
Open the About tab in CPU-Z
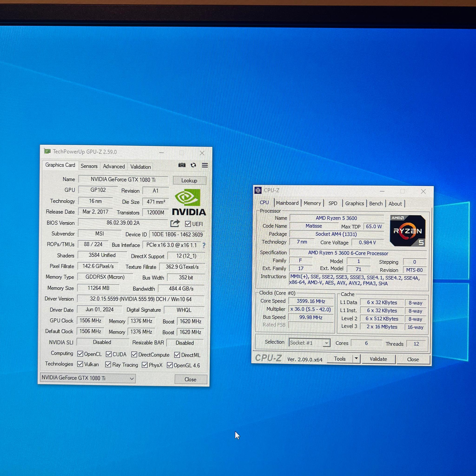pyautogui.click(x=395, y=204)
